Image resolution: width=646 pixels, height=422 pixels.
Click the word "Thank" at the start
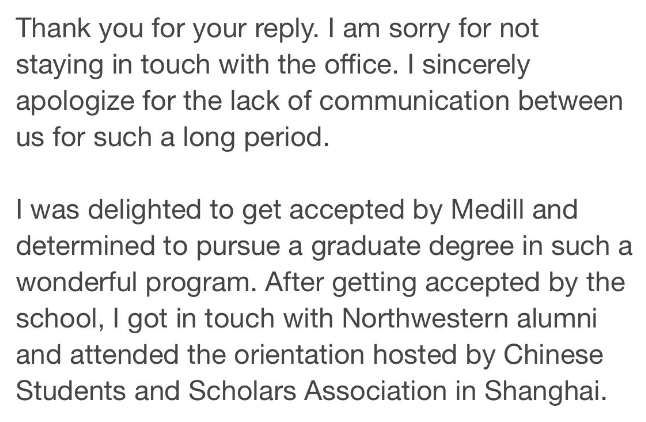53,28
